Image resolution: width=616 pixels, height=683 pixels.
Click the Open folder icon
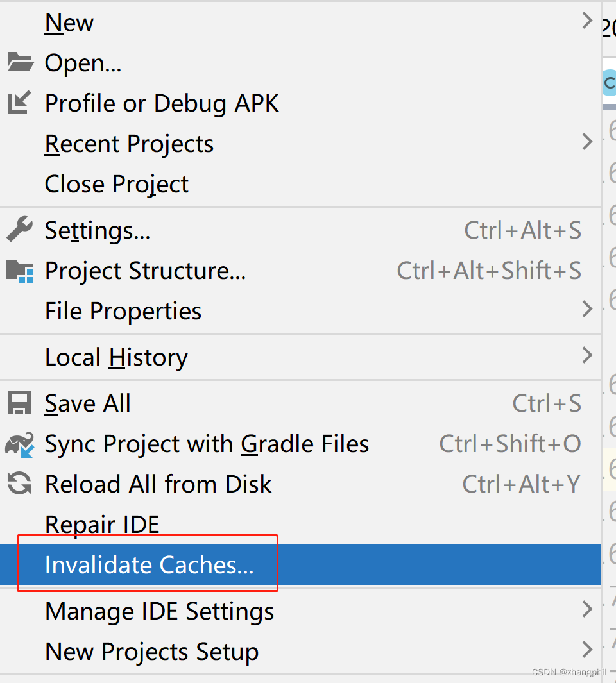click(19, 62)
